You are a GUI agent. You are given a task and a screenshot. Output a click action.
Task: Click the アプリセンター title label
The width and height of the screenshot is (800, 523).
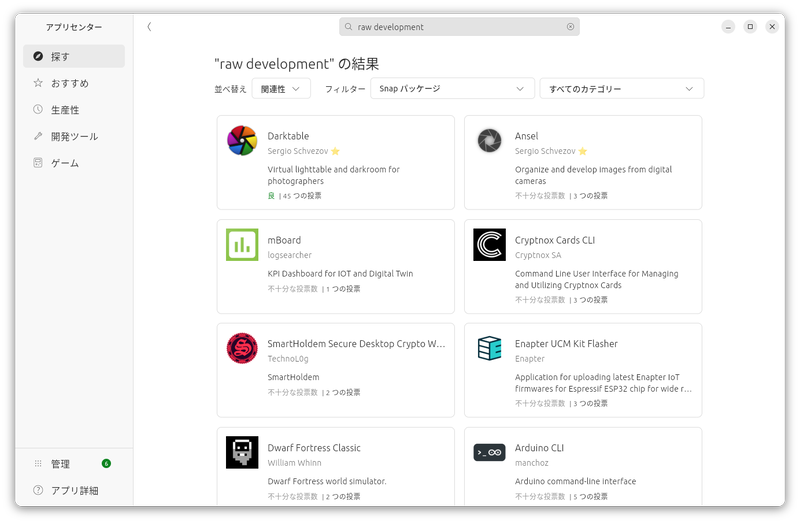coord(74,27)
